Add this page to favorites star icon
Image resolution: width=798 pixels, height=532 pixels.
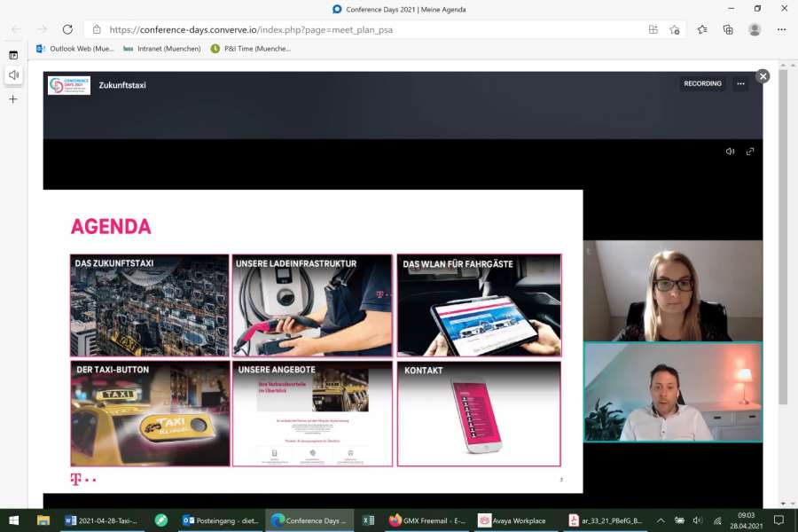tap(675, 29)
